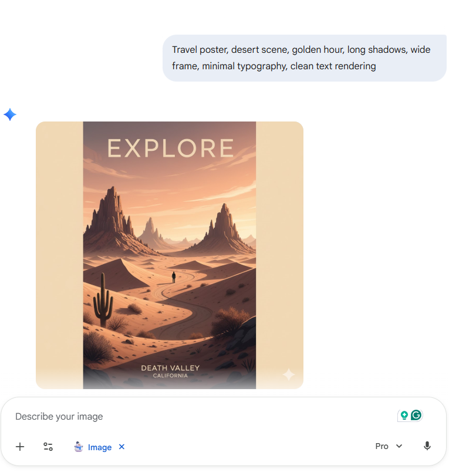The width and height of the screenshot is (449, 476).
Task: Activate the microphone voice input
Action: (427, 446)
